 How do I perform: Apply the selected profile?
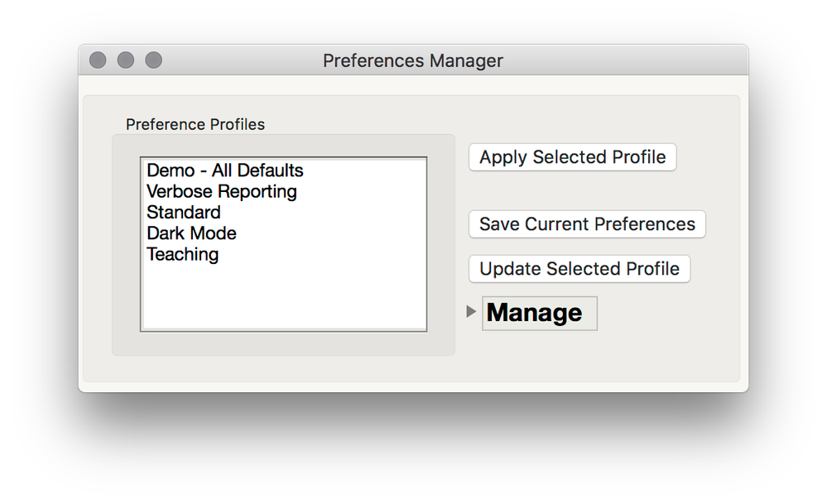point(572,157)
